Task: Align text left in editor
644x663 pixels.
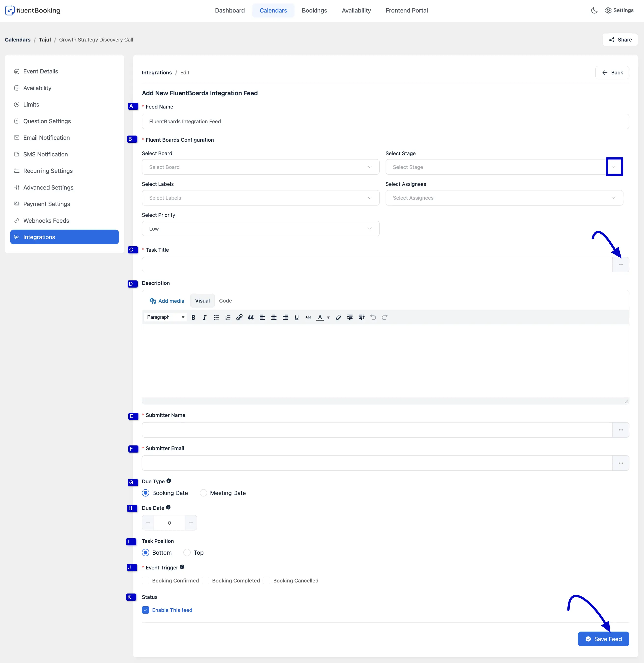Action: click(262, 317)
